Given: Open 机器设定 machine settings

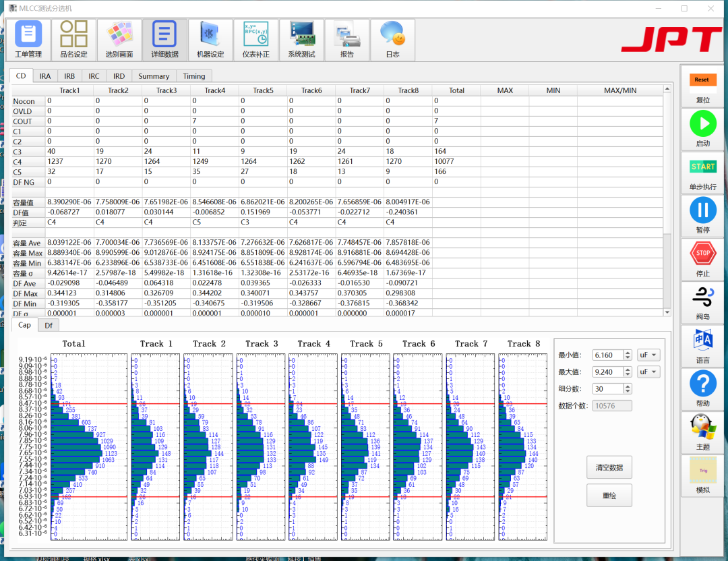Looking at the screenshot, I should point(210,40).
